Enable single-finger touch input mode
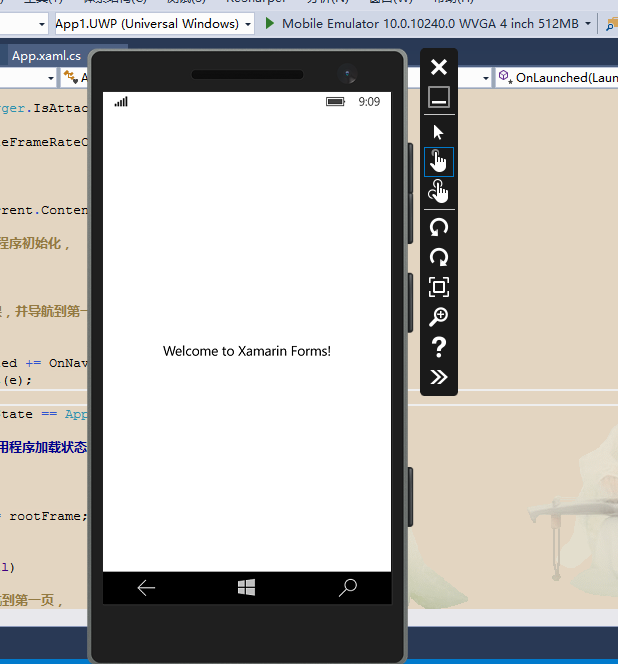The image size is (618, 664). click(x=439, y=161)
